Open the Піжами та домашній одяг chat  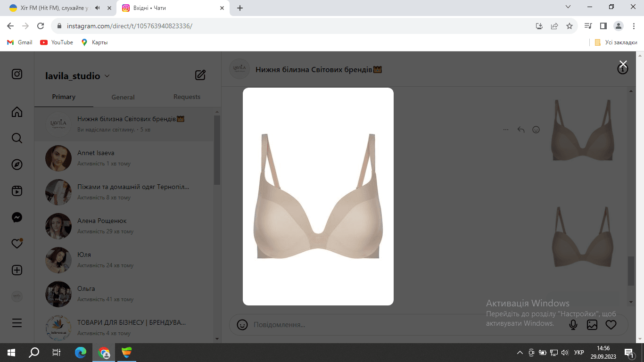[x=124, y=192]
